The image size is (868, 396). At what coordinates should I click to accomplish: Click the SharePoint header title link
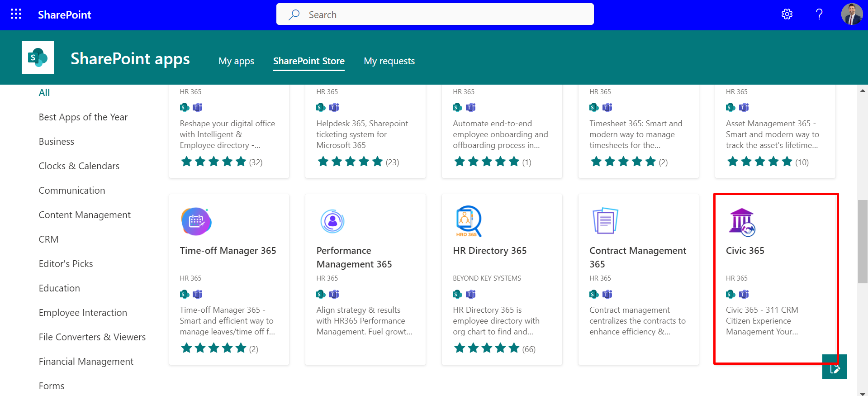click(65, 15)
